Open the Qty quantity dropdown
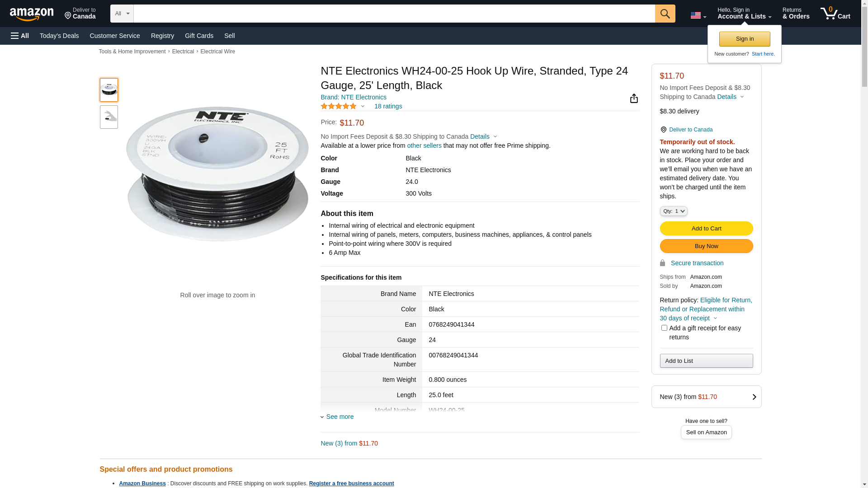This screenshot has width=868, height=488. click(x=673, y=211)
